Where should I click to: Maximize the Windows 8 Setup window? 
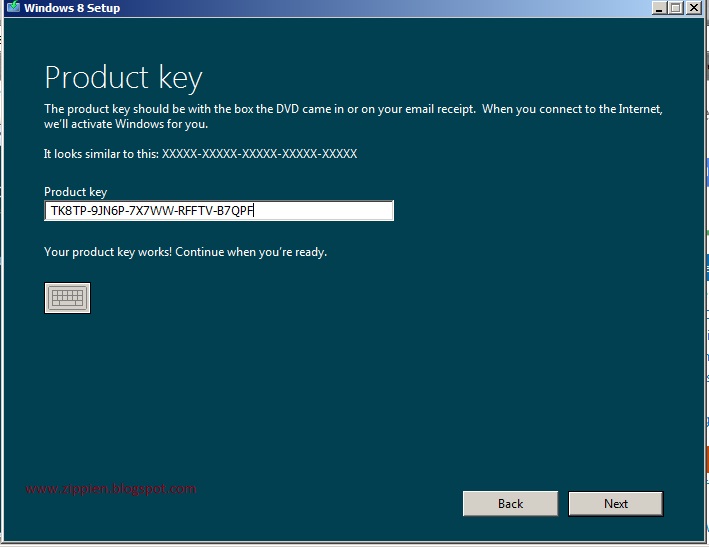click(x=676, y=8)
